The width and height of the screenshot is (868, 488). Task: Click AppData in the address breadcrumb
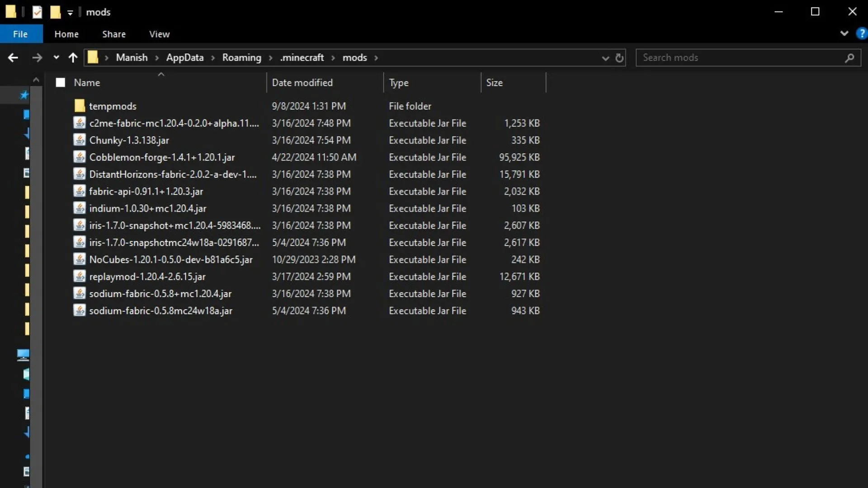click(185, 57)
